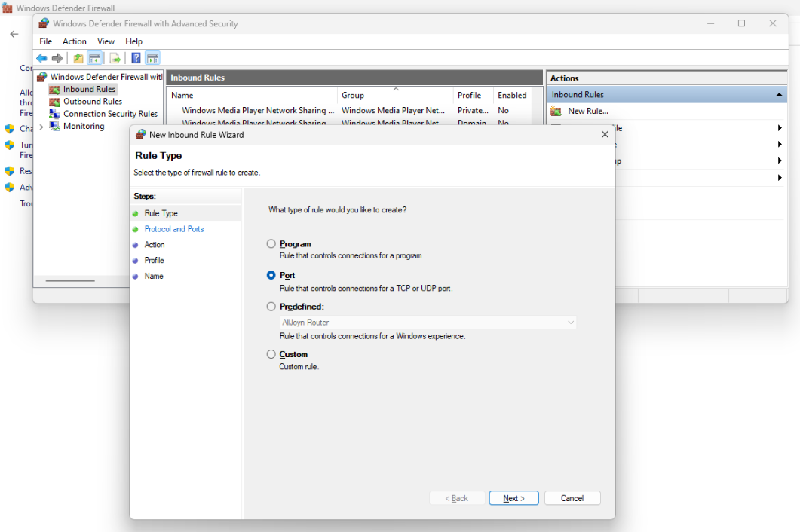This screenshot has width=800, height=532.
Task: Click the 'Private...' profile cell
Action: tap(473, 110)
